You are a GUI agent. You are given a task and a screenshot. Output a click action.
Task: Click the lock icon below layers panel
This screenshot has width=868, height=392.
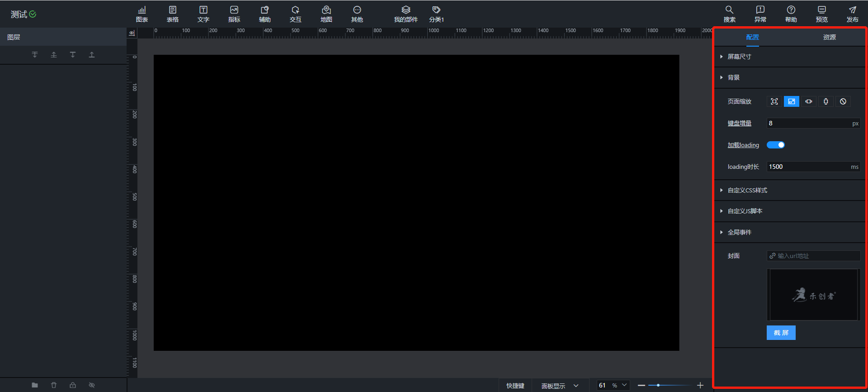pos(73,385)
